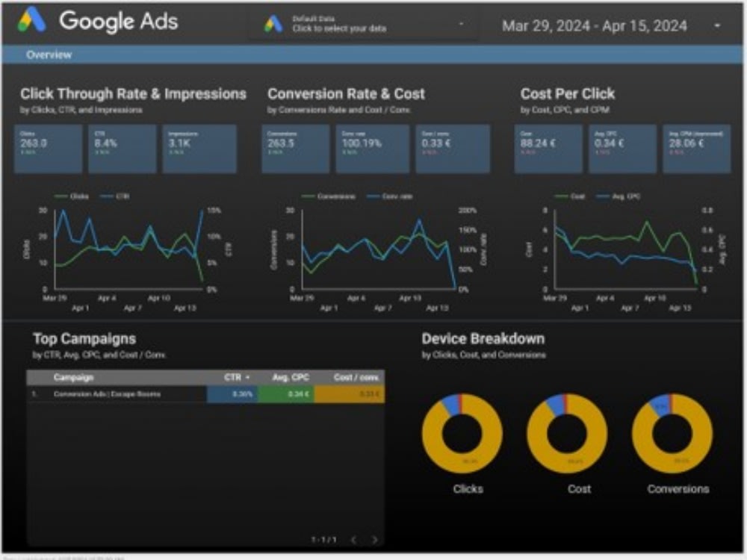Click the Cost donut chart
Viewport: 747px width, 560px height.
[x=568, y=433]
